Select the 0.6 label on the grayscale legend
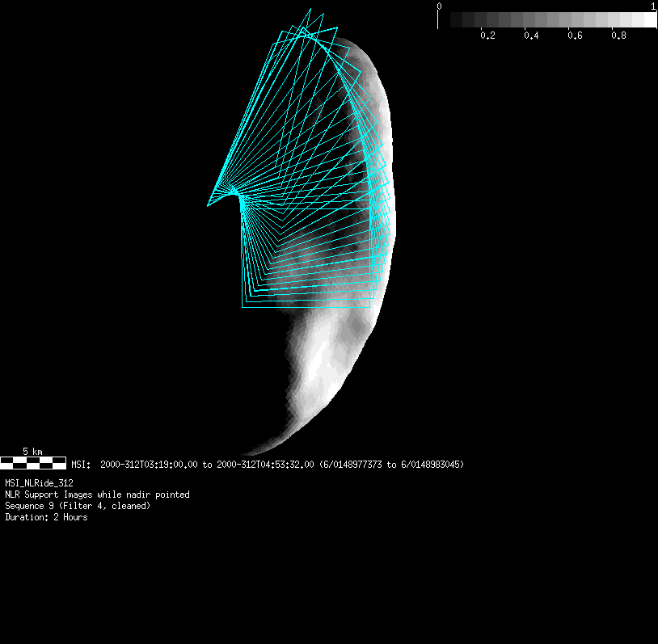Screen dimensions: 658x644 [x=575, y=36]
